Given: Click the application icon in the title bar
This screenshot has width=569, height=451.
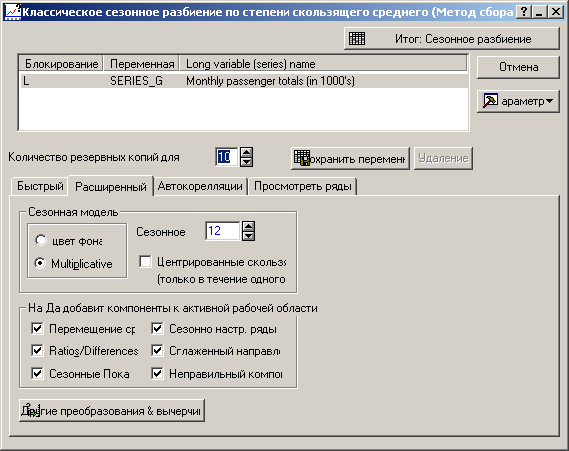Looking at the screenshot, I should pos(13,12).
